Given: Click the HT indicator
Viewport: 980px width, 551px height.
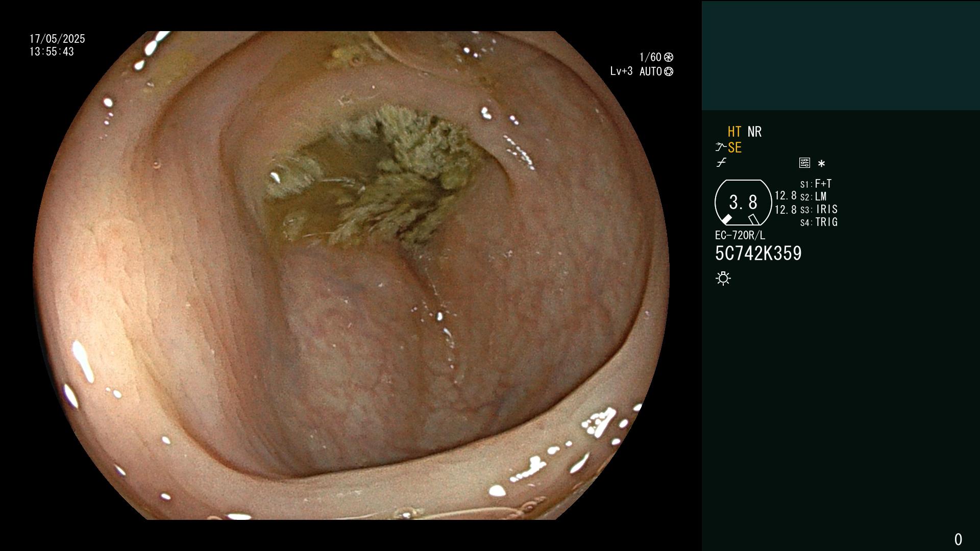Looking at the screenshot, I should 734,132.
